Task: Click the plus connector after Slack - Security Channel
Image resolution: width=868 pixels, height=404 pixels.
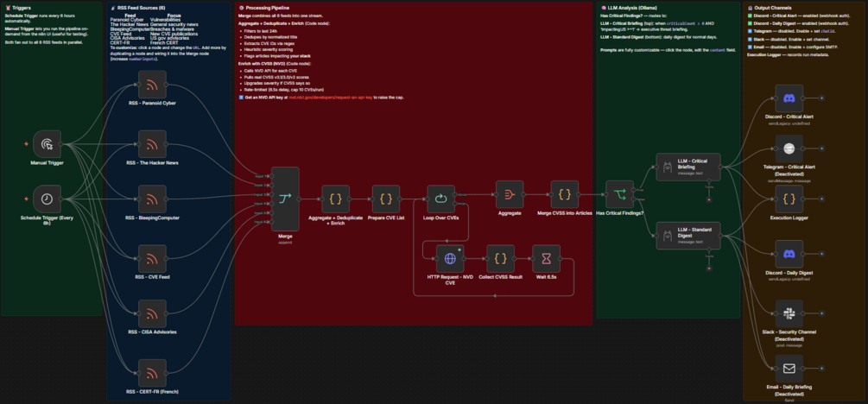Action: click(821, 314)
